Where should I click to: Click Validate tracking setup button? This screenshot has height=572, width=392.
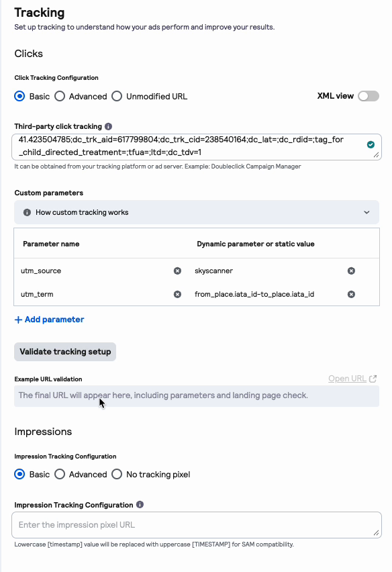coord(65,352)
